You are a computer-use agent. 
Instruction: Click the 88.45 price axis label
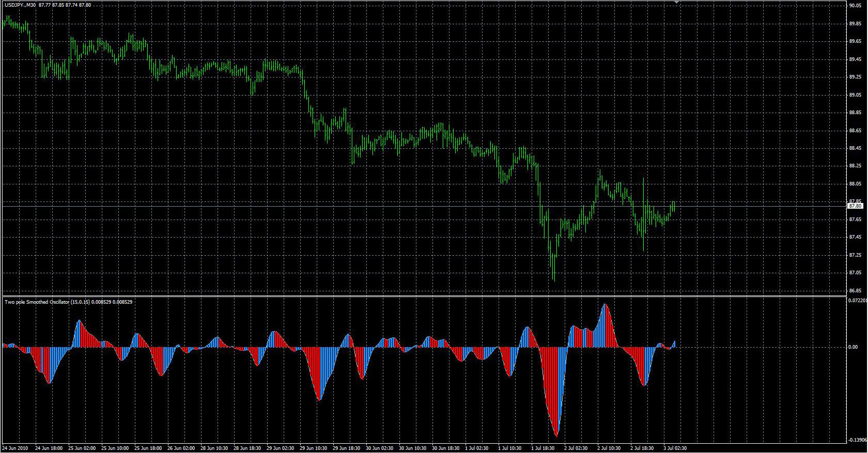click(x=855, y=148)
